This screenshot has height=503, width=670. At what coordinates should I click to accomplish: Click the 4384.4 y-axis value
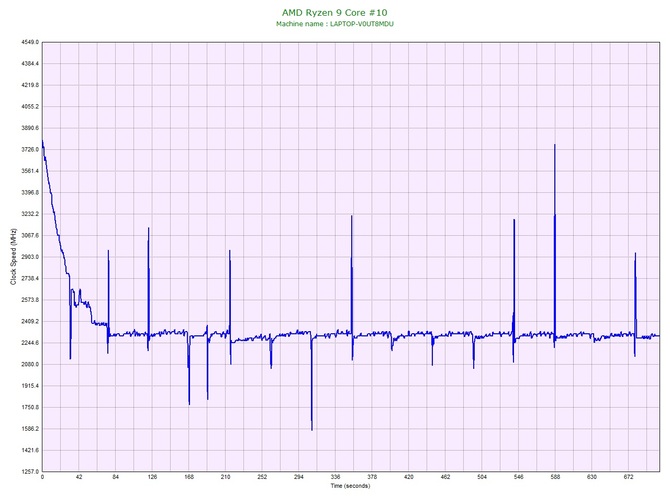tap(29, 64)
